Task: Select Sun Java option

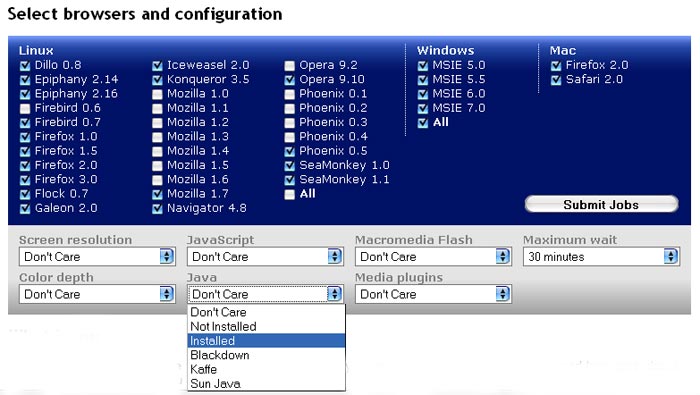Action: (x=266, y=383)
